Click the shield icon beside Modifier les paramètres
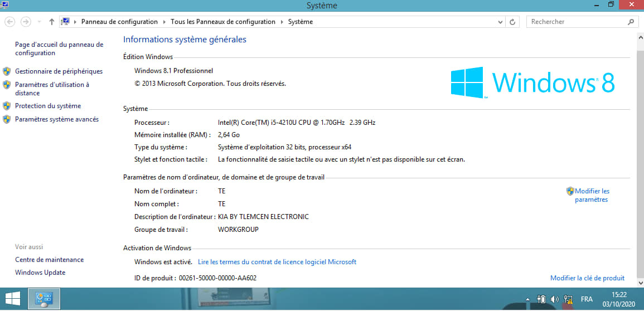 point(570,191)
